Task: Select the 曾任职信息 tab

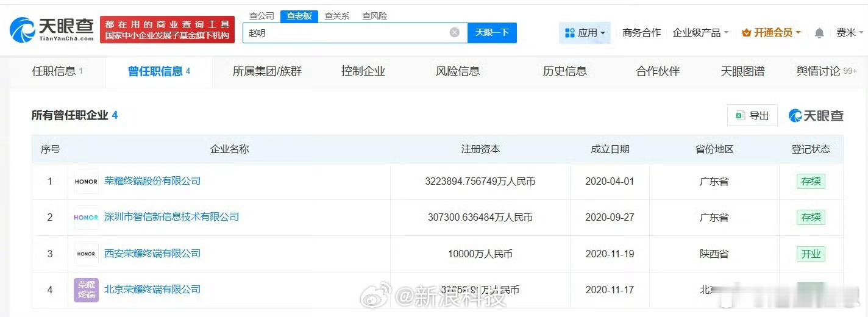Action: point(159,71)
